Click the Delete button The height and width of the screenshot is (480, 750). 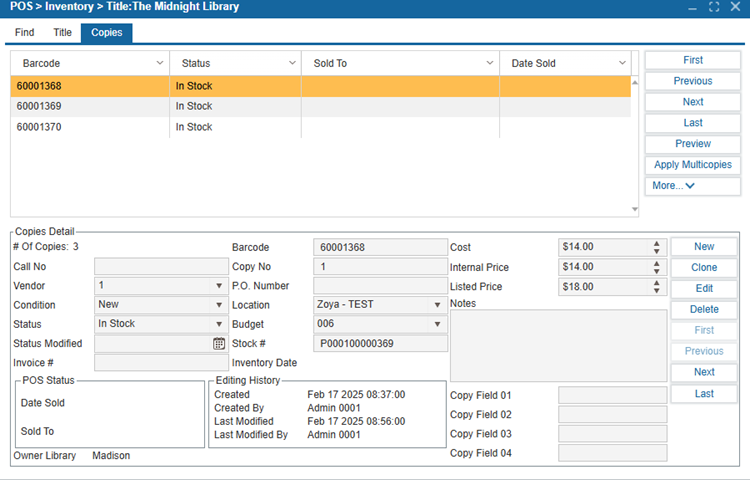pyautogui.click(x=704, y=309)
